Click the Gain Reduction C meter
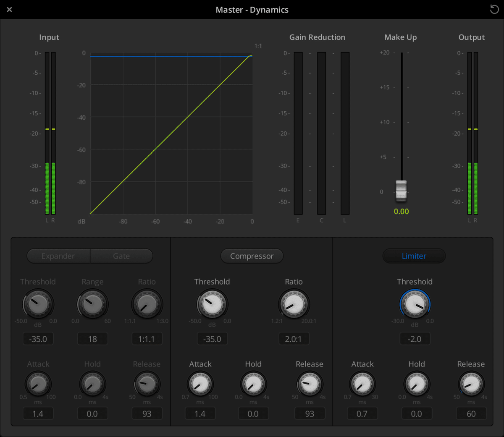This screenshot has height=437, width=504. [x=322, y=133]
